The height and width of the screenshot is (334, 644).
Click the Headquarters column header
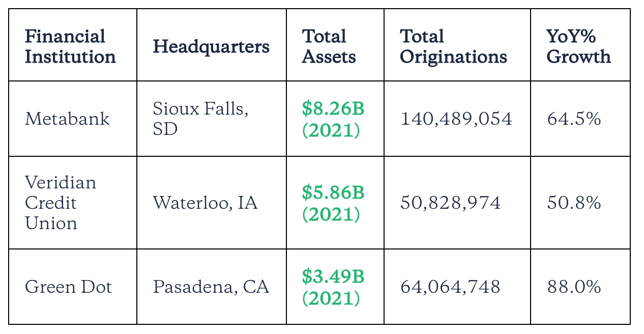(x=211, y=46)
